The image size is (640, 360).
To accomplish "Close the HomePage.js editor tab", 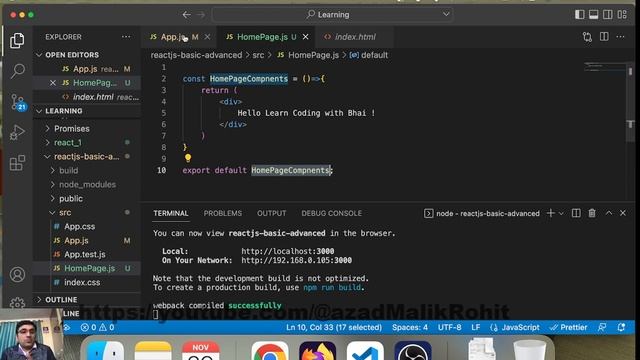I will (x=305, y=37).
